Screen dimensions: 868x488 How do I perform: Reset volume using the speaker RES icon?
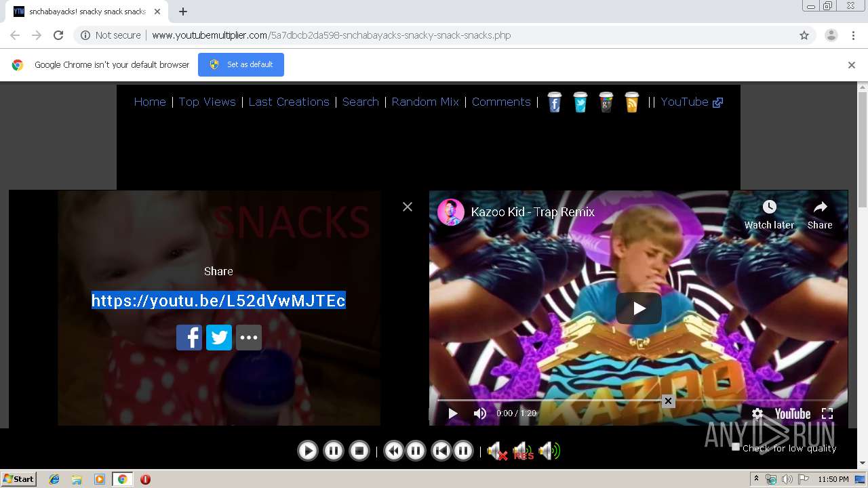click(x=523, y=451)
